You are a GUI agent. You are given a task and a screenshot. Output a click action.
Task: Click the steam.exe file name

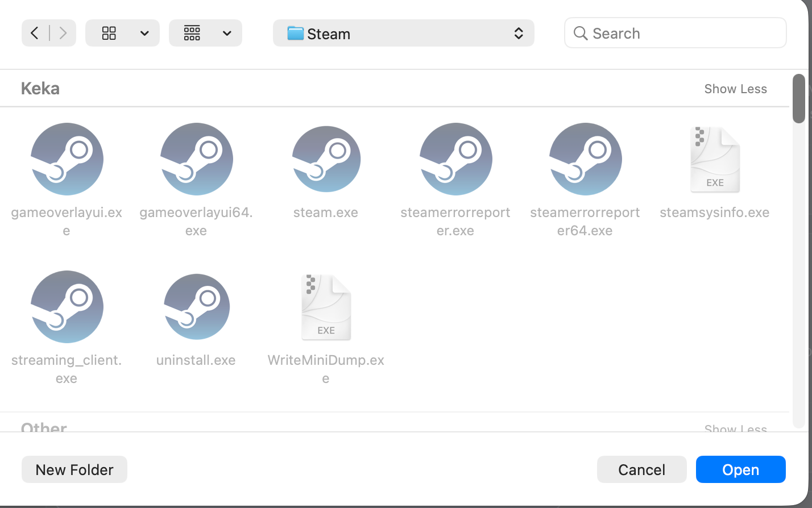click(326, 213)
